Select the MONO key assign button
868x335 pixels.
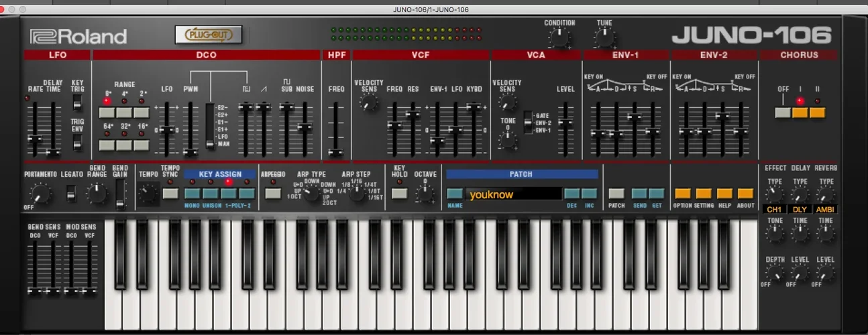click(193, 194)
